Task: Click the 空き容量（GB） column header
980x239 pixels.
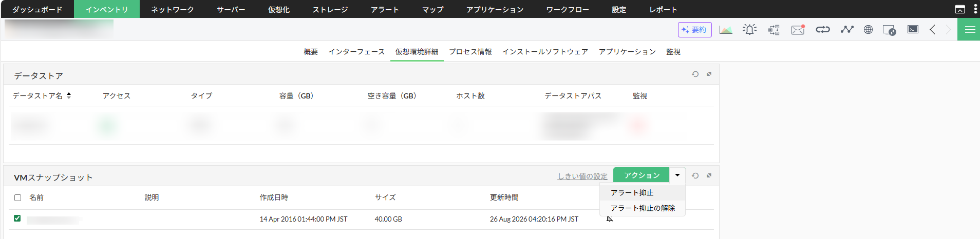Action: [x=392, y=96]
